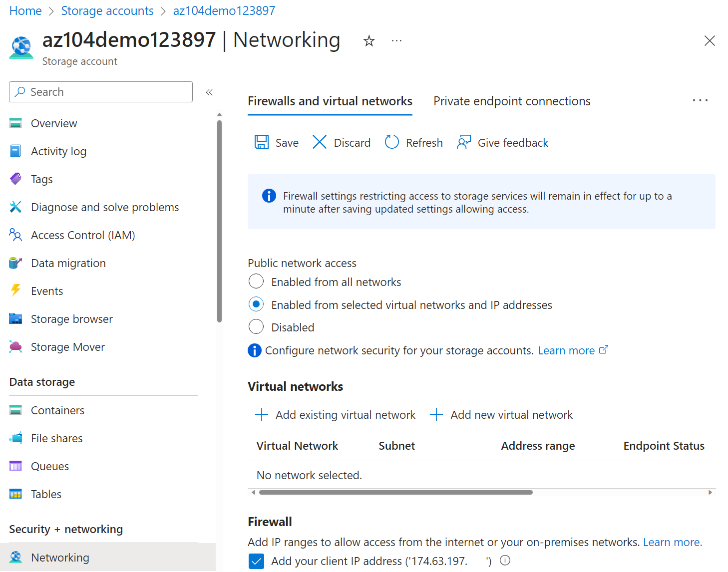
Task: Open the more options ellipsis beside the title
Action: (396, 41)
